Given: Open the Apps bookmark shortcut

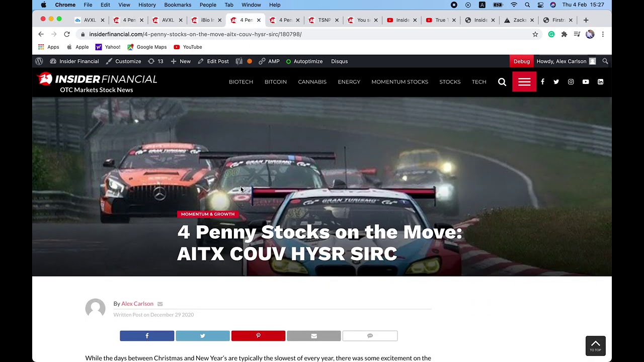Looking at the screenshot, I should [49, 47].
